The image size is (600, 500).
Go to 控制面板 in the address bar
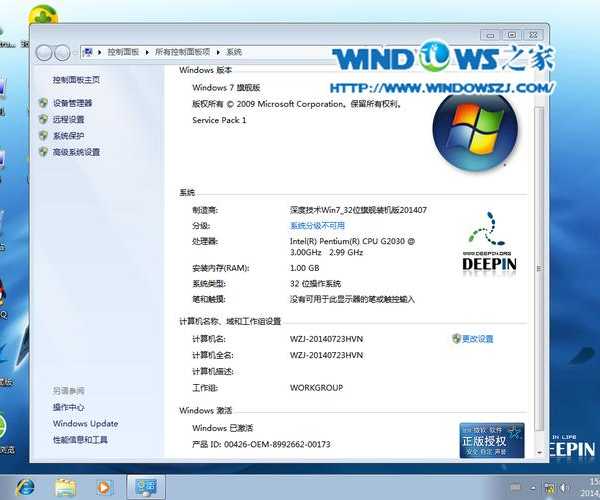[123, 52]
